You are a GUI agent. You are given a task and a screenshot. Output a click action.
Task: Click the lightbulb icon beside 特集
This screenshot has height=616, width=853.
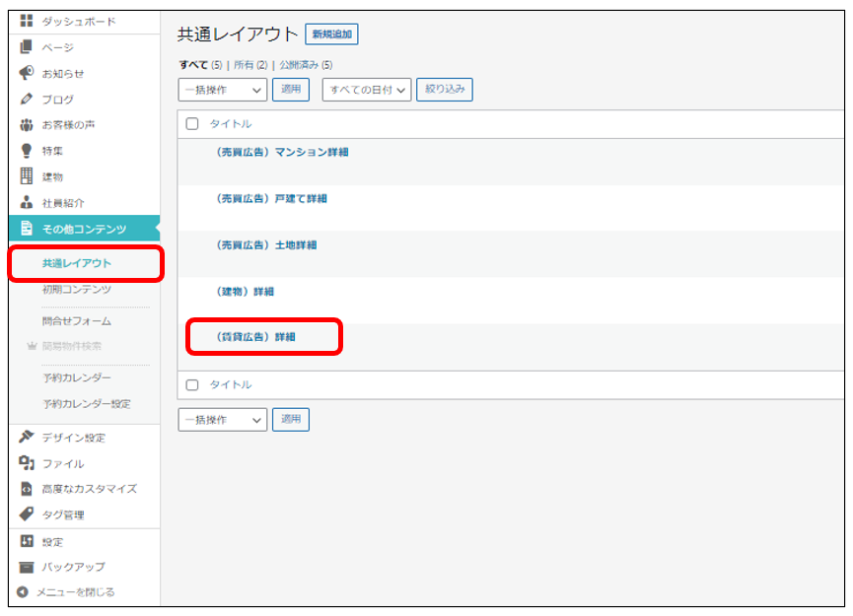pos(27,151)
